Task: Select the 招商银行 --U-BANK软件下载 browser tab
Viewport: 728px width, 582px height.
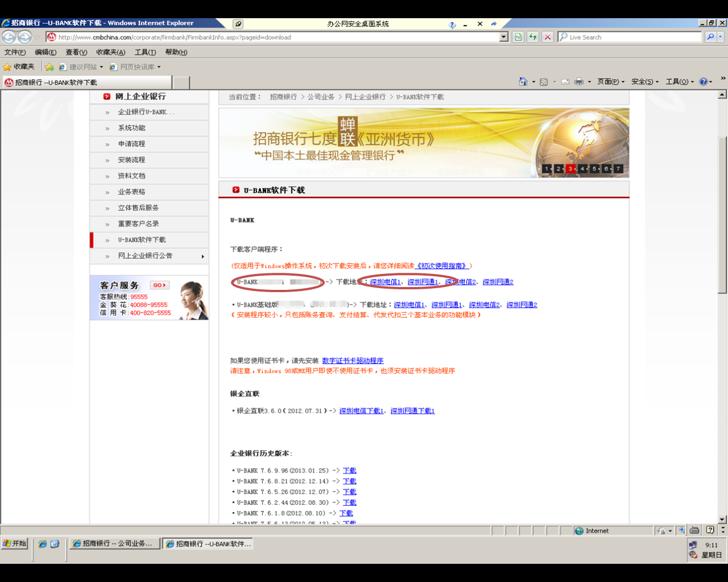Action: [86, 82]
